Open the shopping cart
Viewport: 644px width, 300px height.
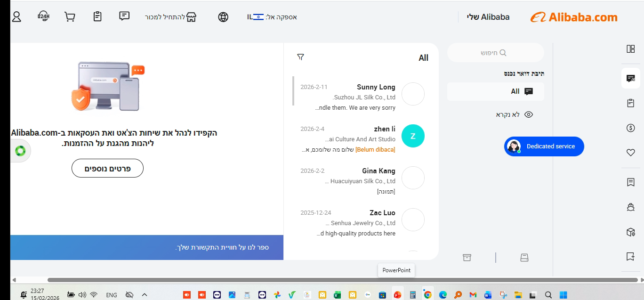[x=70, y=16]
